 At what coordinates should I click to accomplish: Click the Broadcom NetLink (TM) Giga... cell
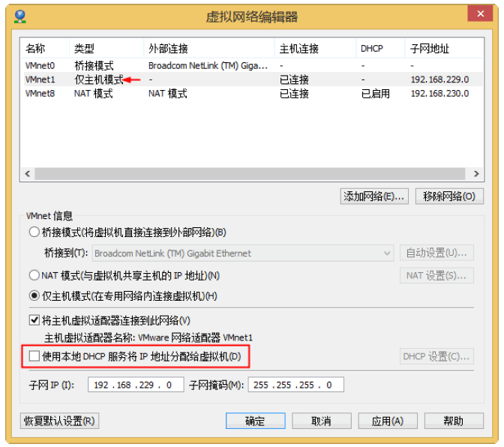[208, 65]
